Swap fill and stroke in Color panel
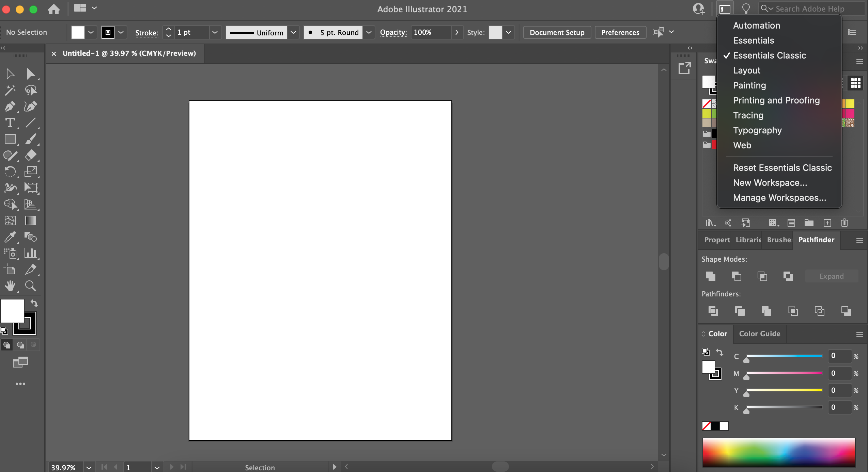 [x=720, y=352]
